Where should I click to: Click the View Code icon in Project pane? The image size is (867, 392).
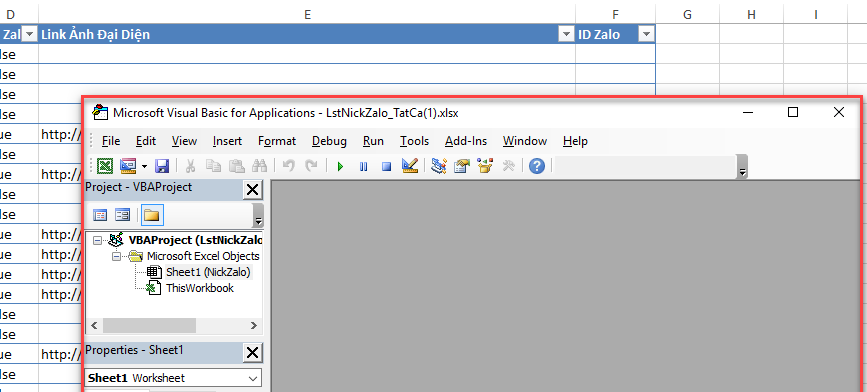click(x=100, y=216)
